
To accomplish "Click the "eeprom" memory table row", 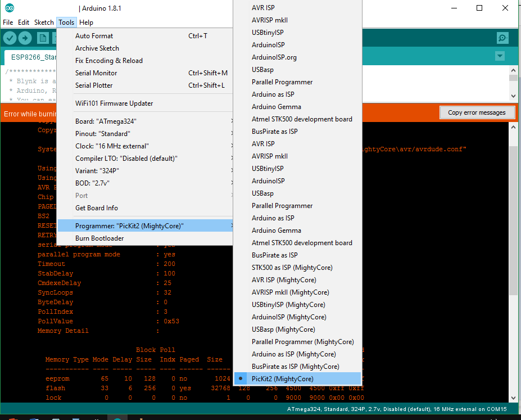I will click(138, 378).
